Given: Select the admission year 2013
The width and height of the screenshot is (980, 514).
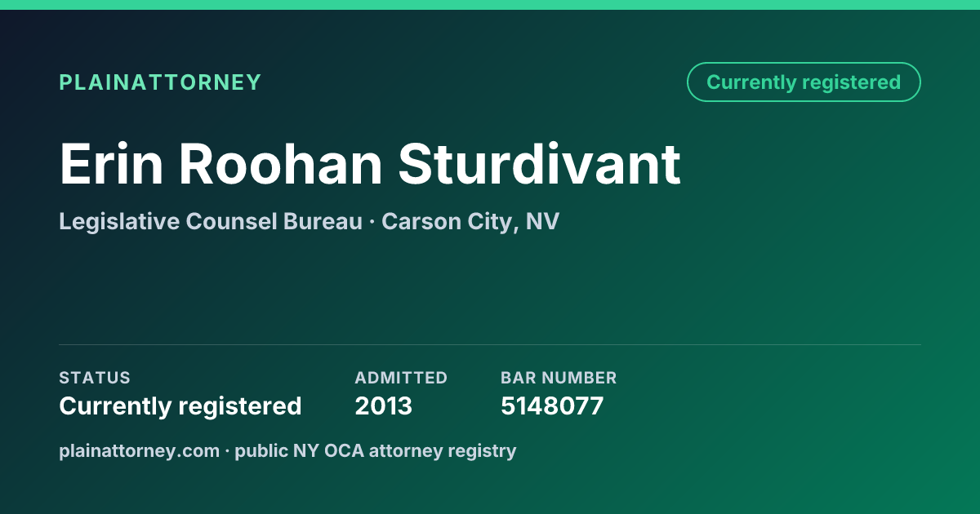Looking at the screenshot, I should click(384, 405).
